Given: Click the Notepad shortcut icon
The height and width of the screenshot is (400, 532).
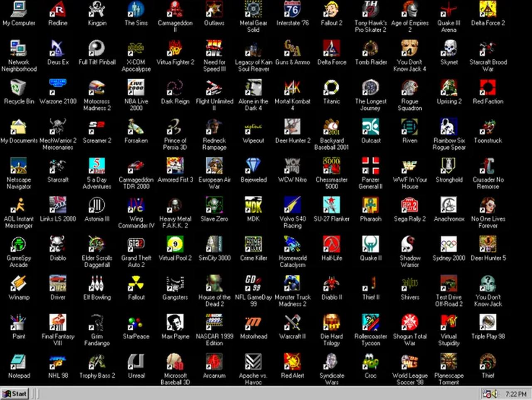Looking at the screenshot, I should point(19,362).
